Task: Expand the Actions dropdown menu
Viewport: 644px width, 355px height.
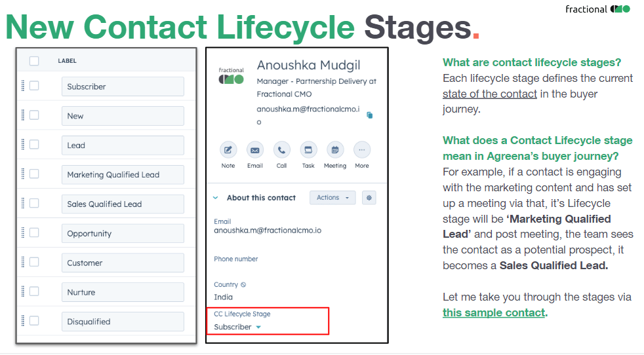Action: pos(332,198)
